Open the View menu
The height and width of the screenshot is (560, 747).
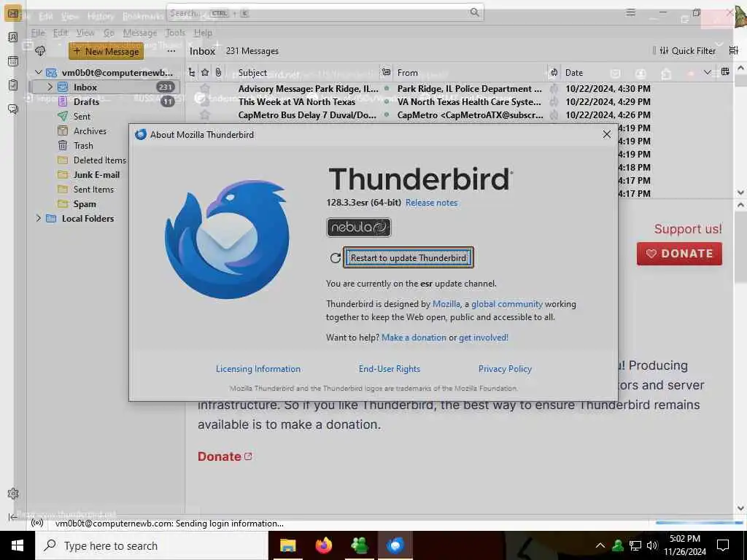pos(85,33)
